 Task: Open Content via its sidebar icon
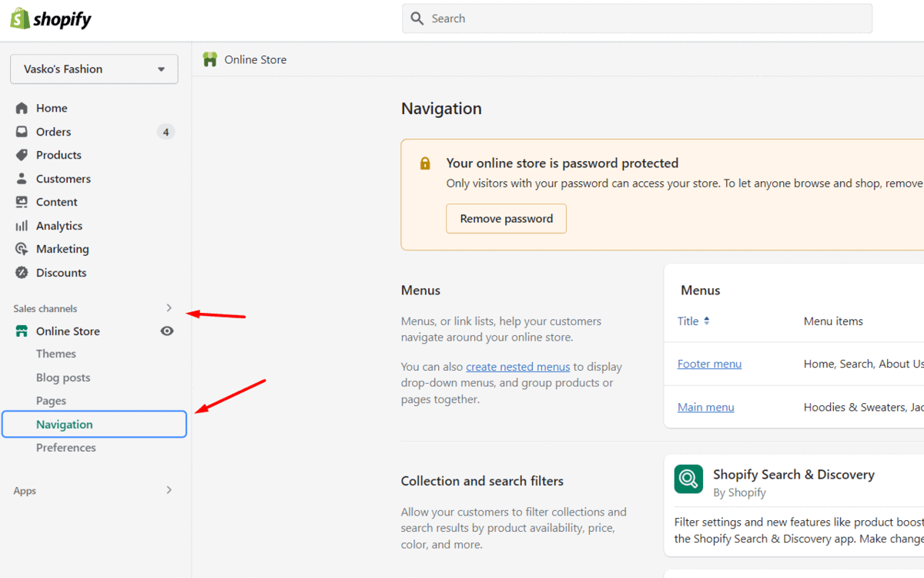22,201
